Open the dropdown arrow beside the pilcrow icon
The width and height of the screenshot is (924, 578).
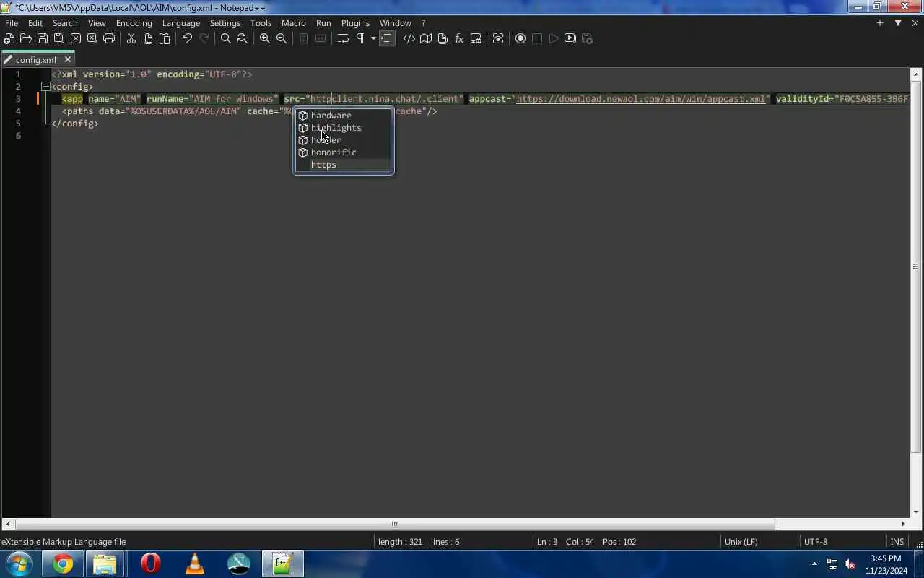click(373, 38)
